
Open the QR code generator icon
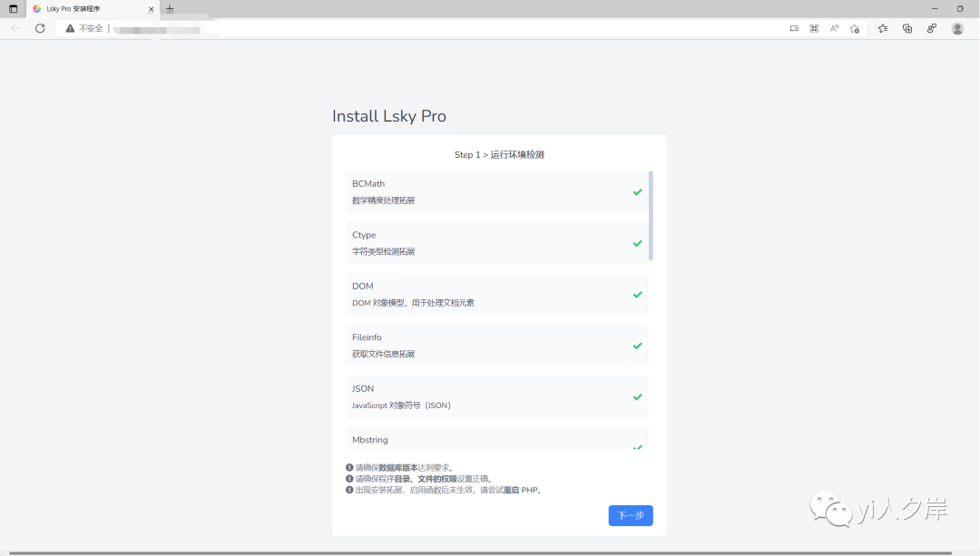click(814, 28)
